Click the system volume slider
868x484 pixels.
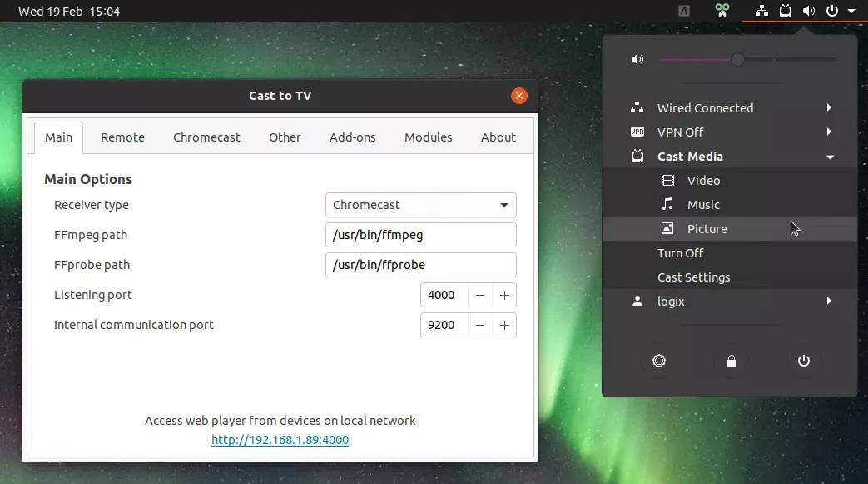pyautogui.click(x=746, y=59)
